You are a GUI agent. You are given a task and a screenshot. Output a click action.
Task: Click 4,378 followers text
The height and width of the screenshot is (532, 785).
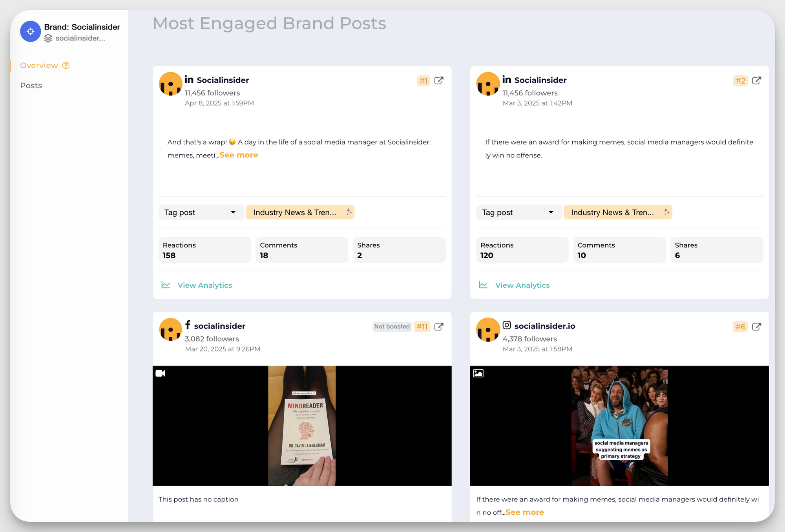[529, 339]
